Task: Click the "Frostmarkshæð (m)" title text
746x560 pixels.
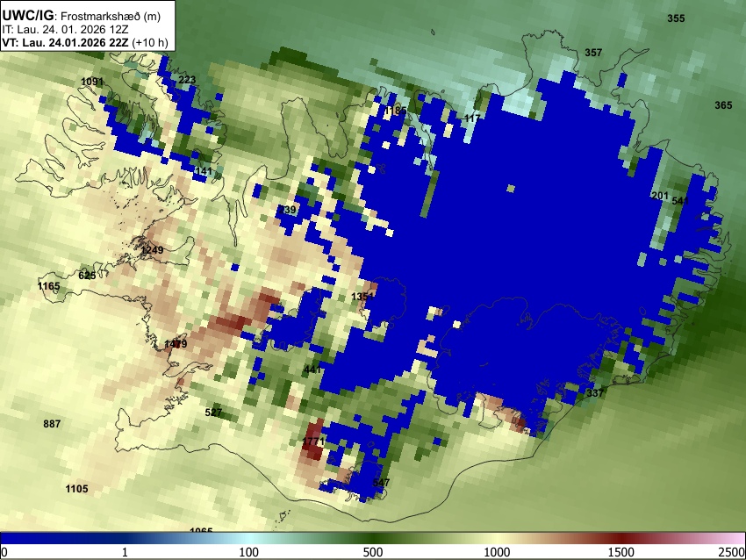Action: click(111, 16)
